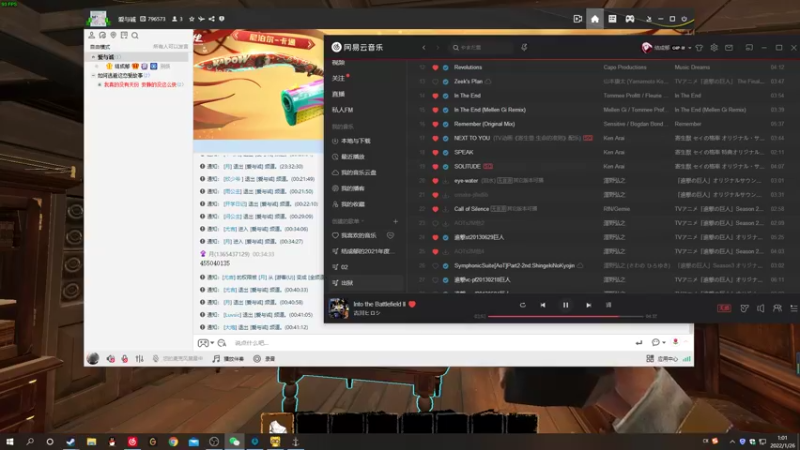This screenshot has width=800, height=450.
Task: Toggle heart on In The End
Action: coord(435,96)
